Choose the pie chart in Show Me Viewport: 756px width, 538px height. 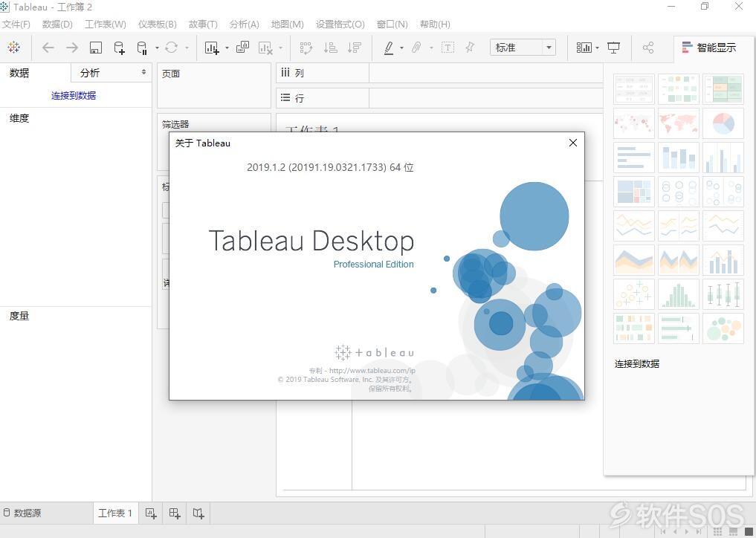point(723,123)
